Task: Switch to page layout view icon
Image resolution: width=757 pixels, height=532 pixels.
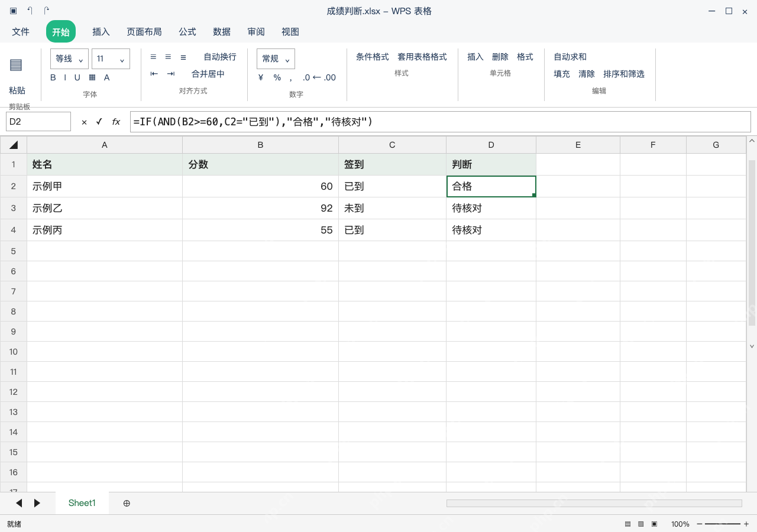Action: [641, 524]
